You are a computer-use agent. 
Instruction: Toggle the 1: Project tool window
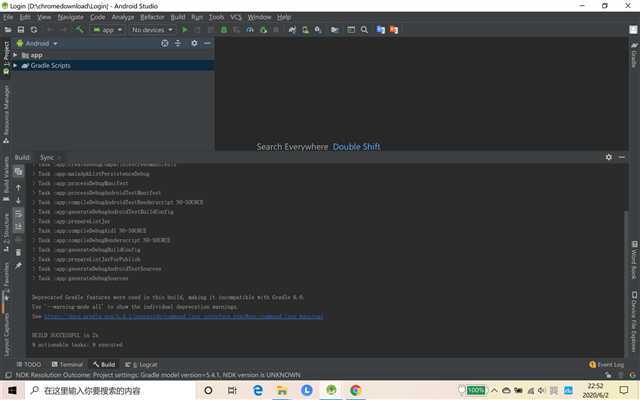click(6, 58)
